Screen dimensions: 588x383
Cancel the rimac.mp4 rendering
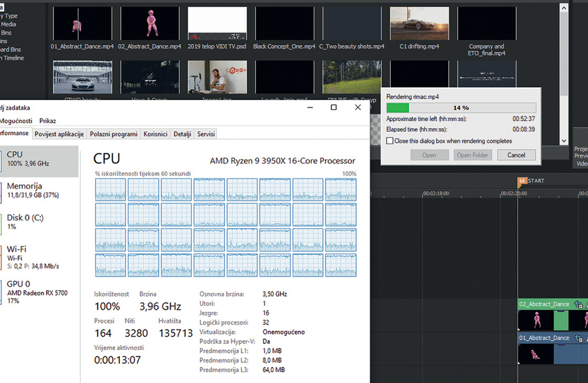(x=516, y=155)
